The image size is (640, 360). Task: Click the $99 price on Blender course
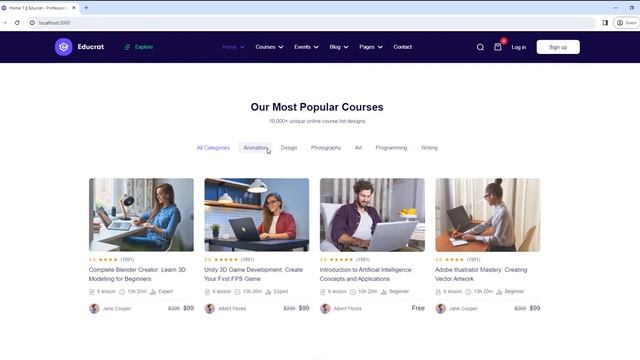tap(189, 308)
